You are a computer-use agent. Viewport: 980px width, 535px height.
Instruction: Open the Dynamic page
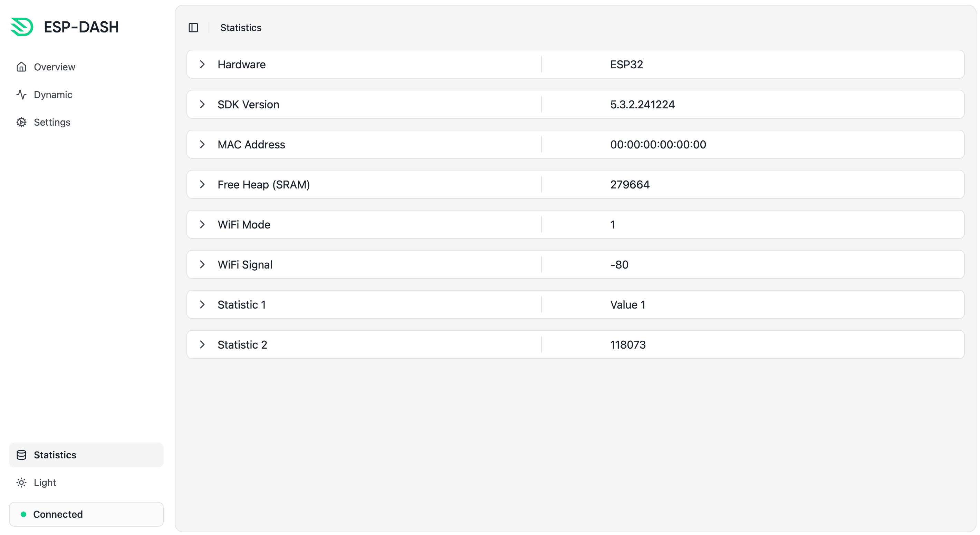click(x=86, y=95)
